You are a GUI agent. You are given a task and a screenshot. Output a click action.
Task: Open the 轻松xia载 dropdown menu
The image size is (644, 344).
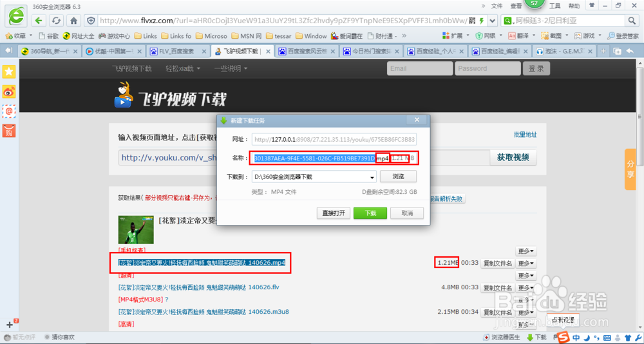183,69
